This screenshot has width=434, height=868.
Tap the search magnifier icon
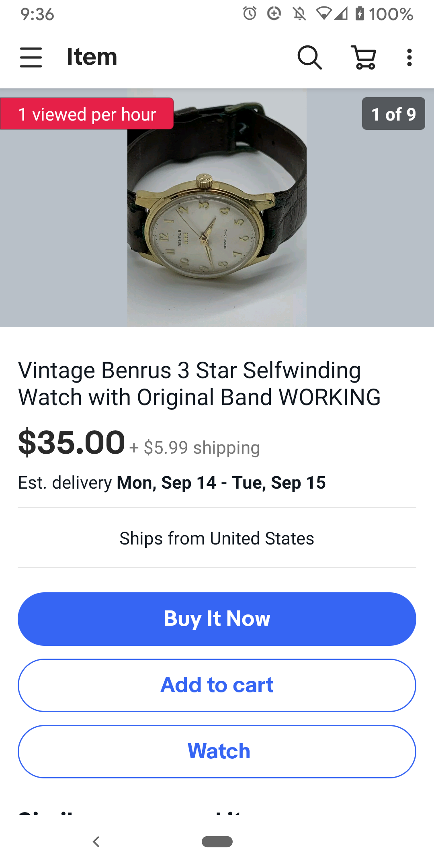[309, 57]
